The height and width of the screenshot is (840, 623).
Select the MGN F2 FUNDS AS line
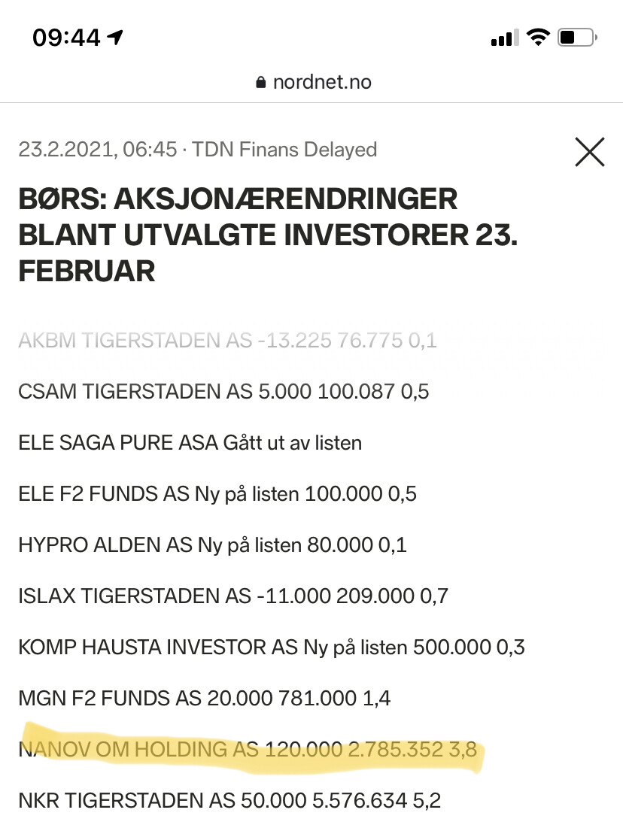tap(204, 699)
